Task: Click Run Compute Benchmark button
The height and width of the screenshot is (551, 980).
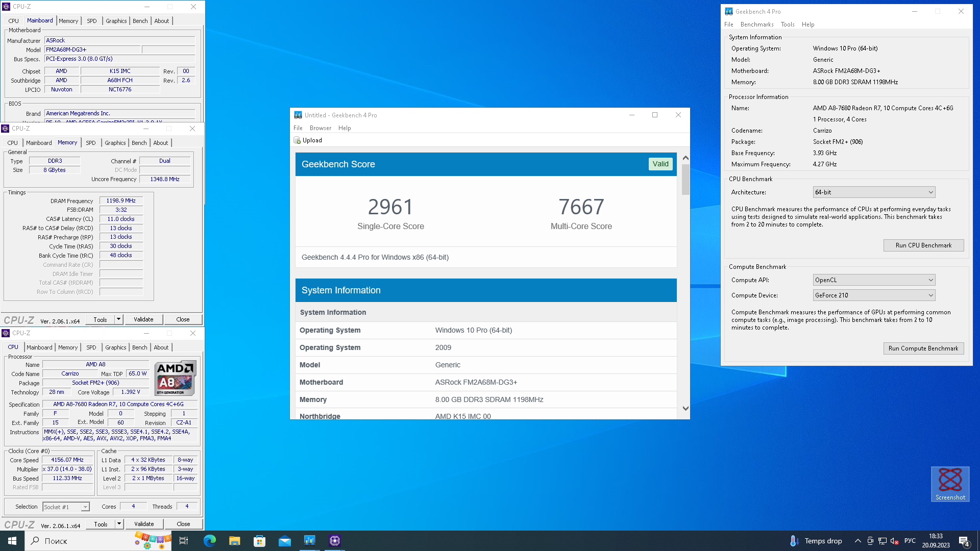Action: point(923,348)
